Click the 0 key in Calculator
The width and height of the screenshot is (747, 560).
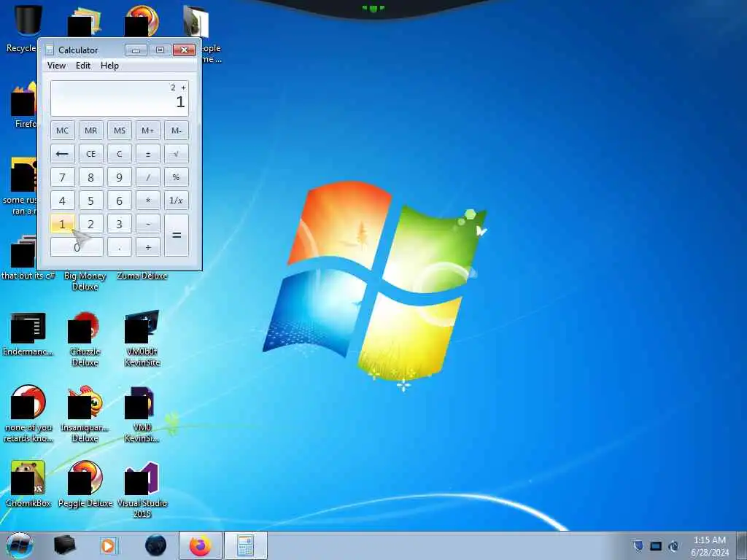(77, 247)
